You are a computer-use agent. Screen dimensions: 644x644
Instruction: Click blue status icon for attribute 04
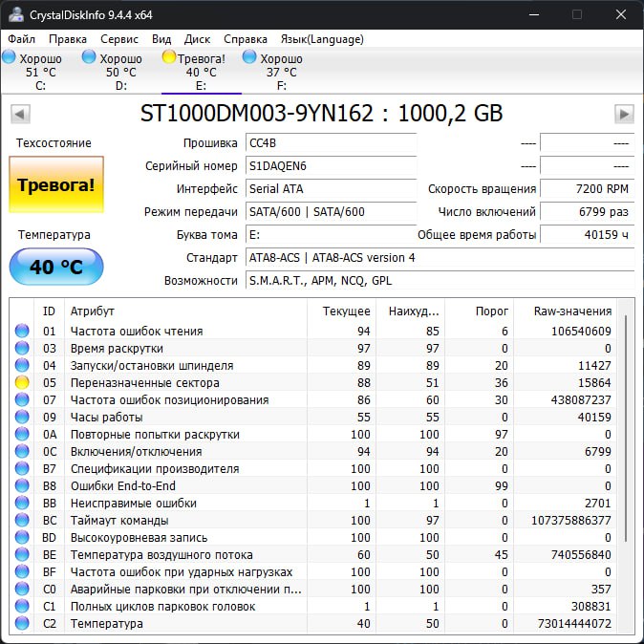pos(22,365)
